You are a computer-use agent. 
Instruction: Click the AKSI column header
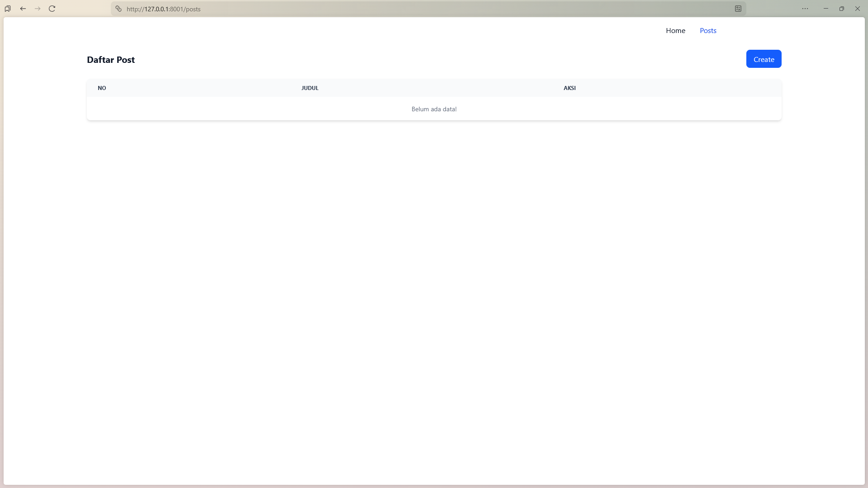[x=569, y=88]
